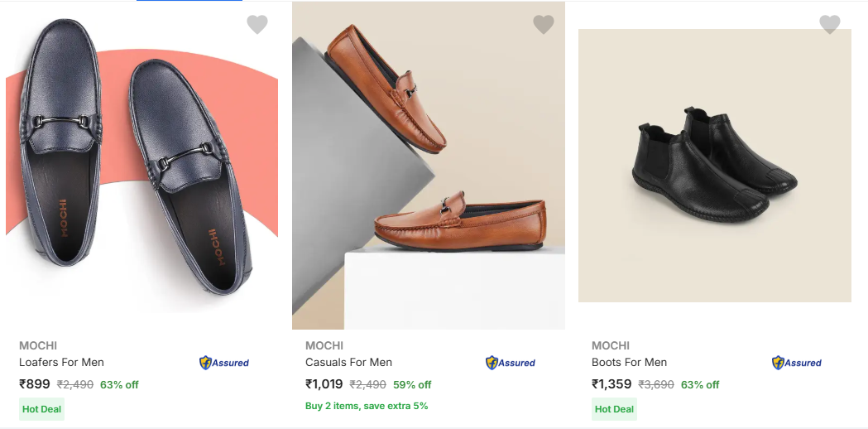This screenshot has height=429, width=868.
Task: Click the MOCHI brand name above Boots For Men
Action: click(611, 345)
